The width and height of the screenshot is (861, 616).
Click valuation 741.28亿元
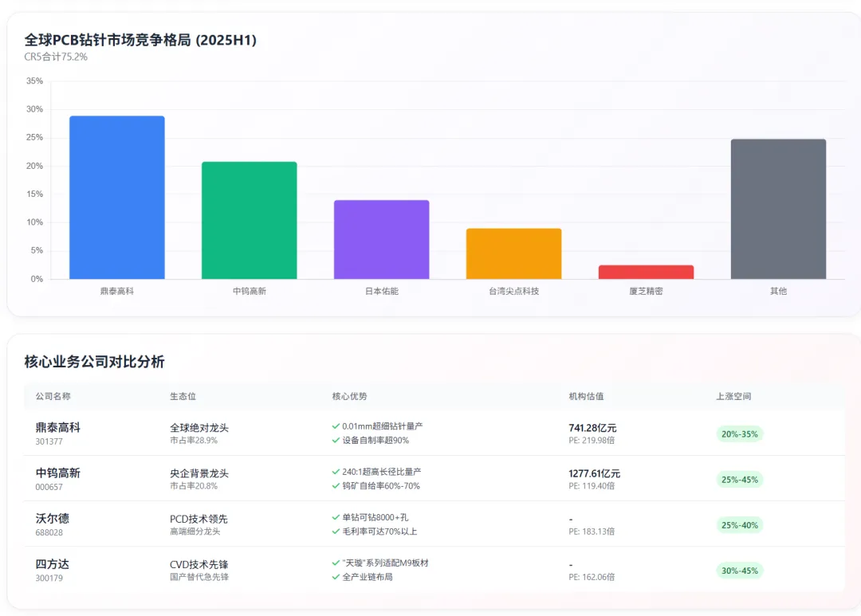pos(592,428)
